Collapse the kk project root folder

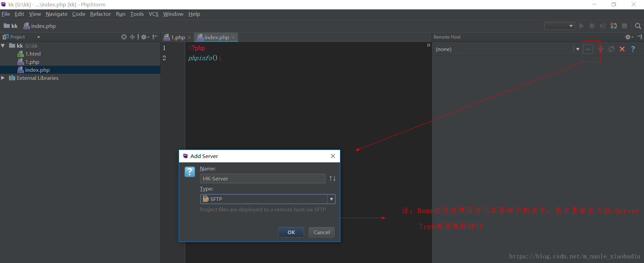point(3,46)
